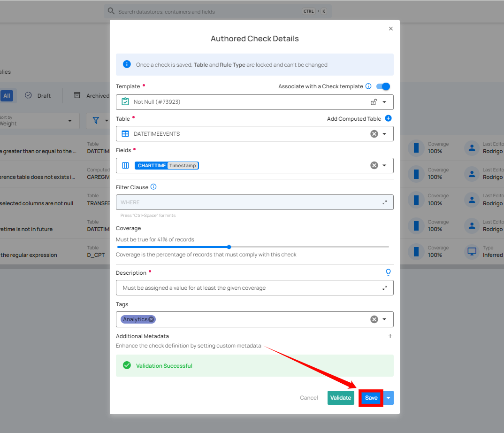Screen dimensions: 504x433
Task: Expand the Tags dropdown arrow
Action: click(384, 319)
